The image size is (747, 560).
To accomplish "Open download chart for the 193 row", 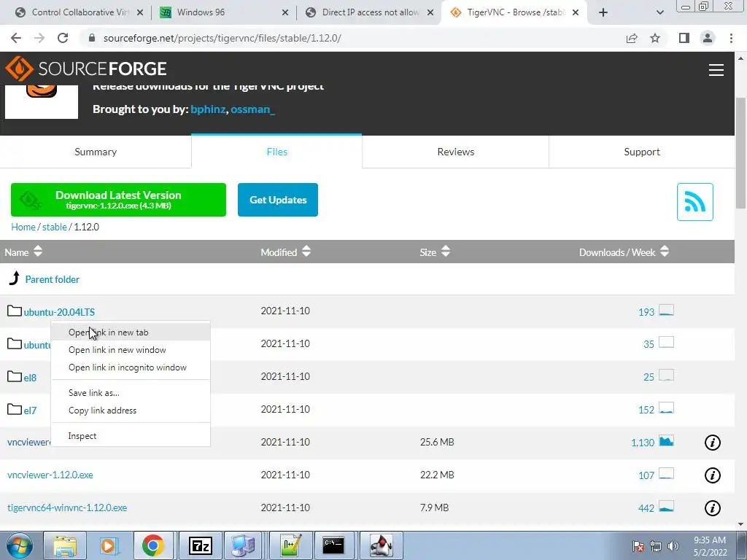I will point(666,310).
